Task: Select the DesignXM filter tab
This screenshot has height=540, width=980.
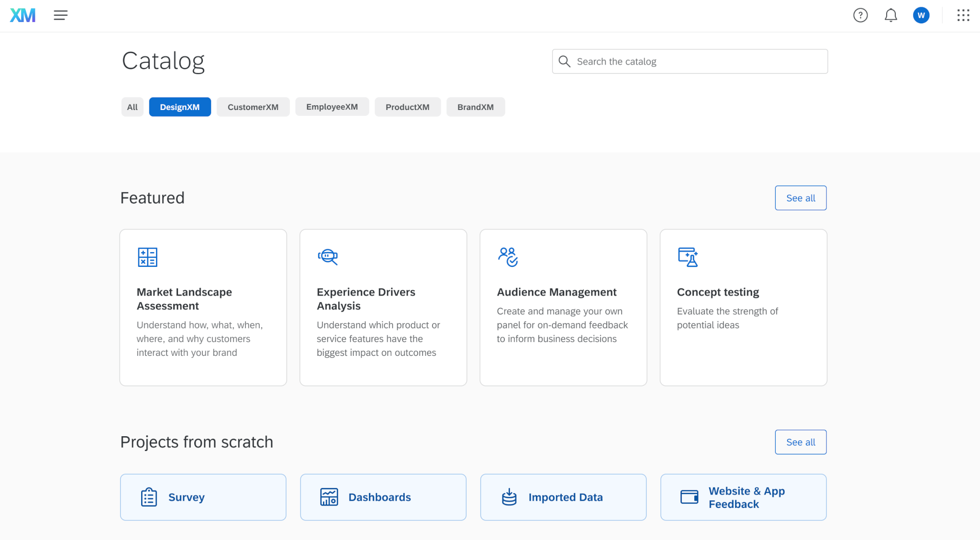Action: point(179,106)
